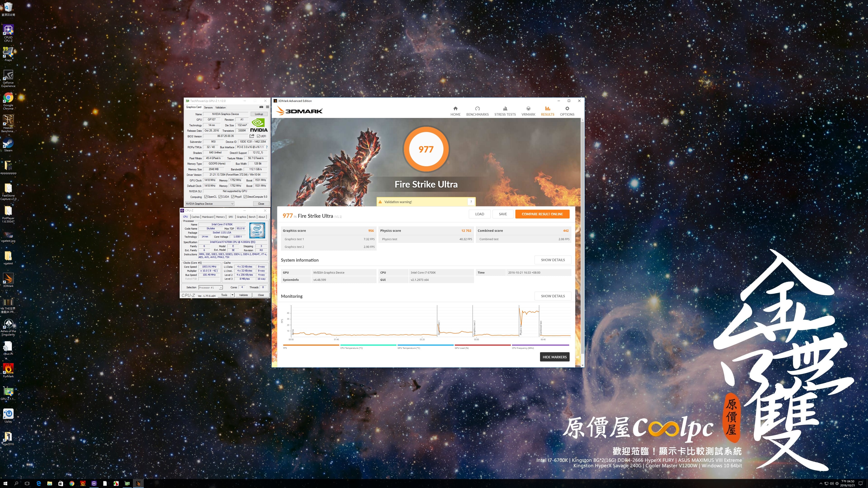The width and height of the screenshot is (868, 488).
Task: Click the SAVE result button
Action: click(x=503, y=214)
